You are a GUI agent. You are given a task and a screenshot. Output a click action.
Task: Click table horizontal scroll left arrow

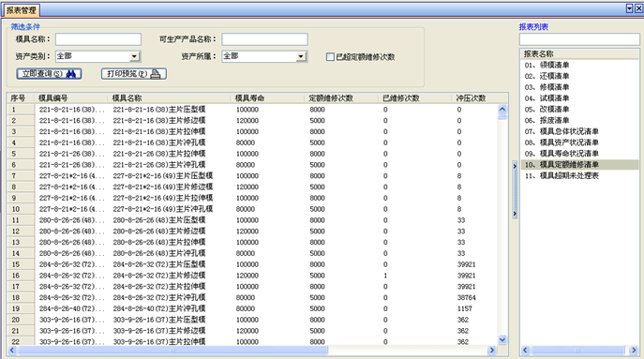coord(12,350)
